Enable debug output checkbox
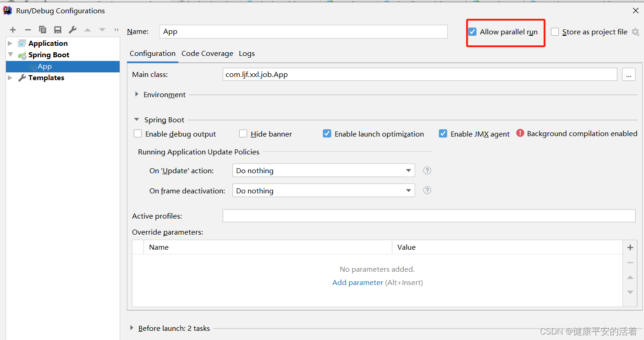Screen dimensions: 644x340 138,134
